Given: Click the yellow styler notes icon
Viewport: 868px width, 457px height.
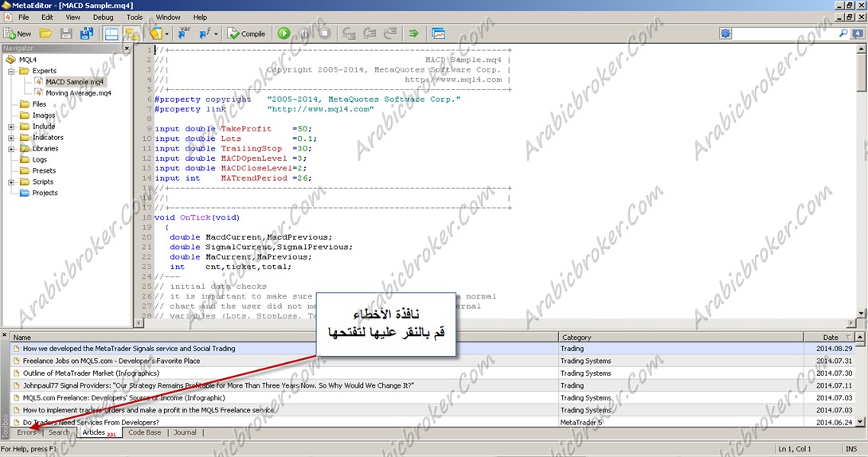Looking at the screenshot, I should point(155,33).
